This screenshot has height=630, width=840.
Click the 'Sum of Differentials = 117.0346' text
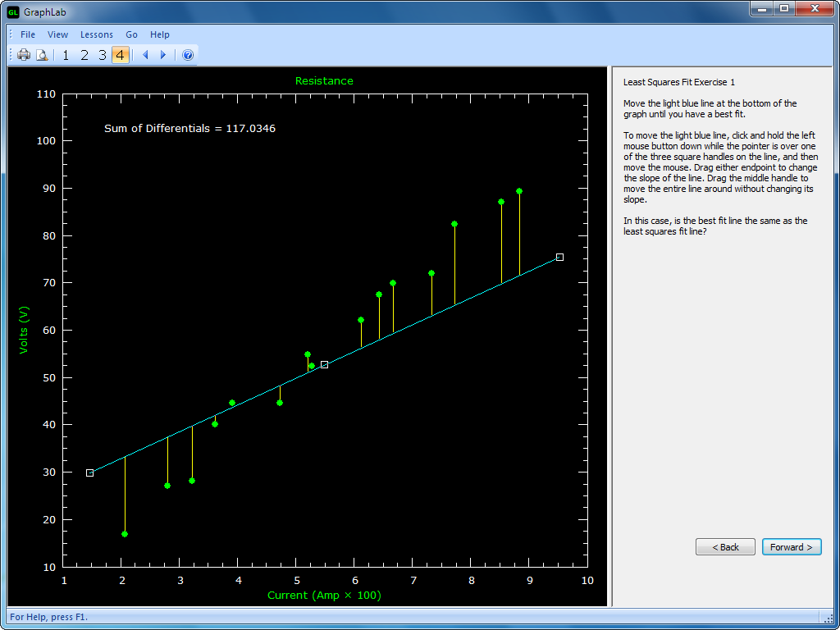pyautogui.click(x=189, y=129)
